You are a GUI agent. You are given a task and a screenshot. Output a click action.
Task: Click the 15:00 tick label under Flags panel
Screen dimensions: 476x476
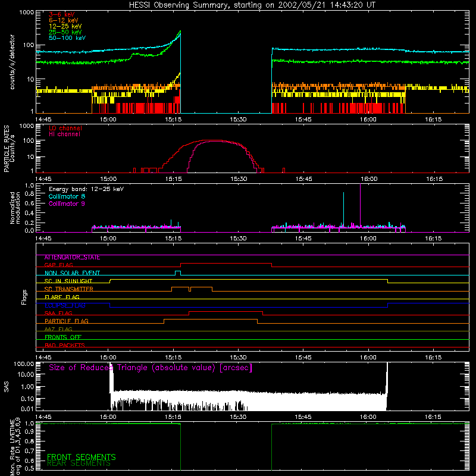[x=108, y=358]
